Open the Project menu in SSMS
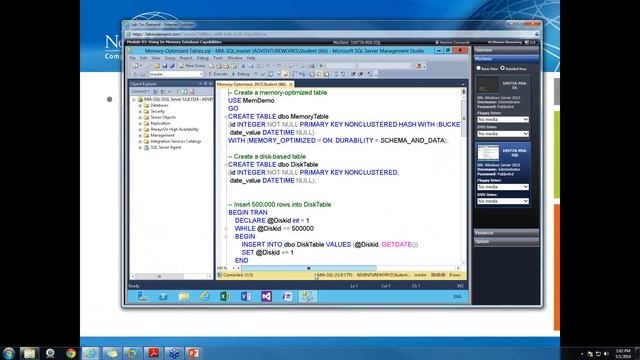Viewport: 640px width, 360px height. click(x=186, y=58)
